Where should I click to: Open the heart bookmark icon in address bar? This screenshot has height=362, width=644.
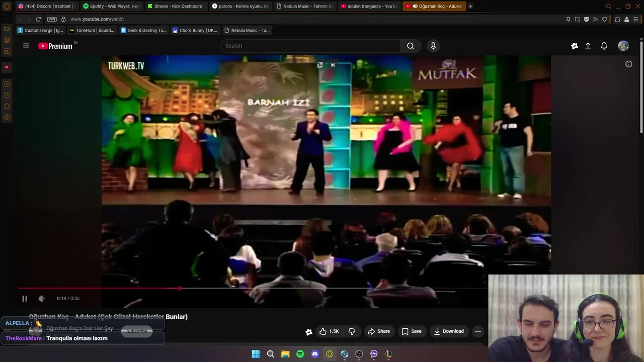click(x=604, y=19)
